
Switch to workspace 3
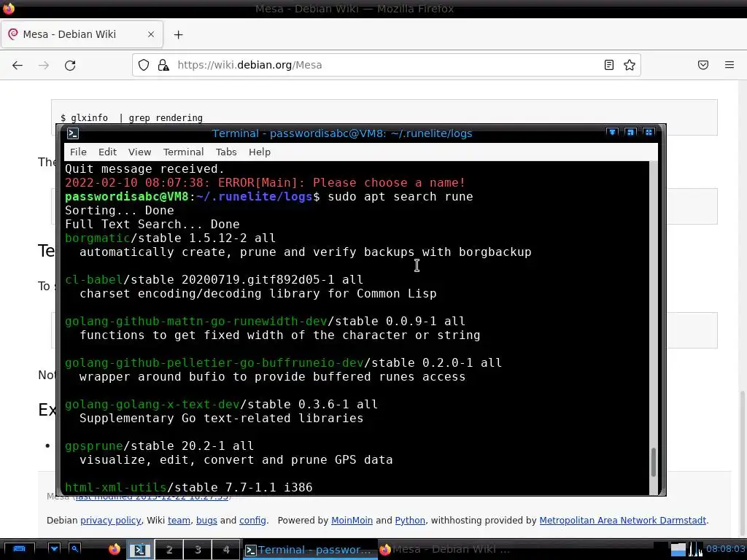[x=198, y=550]
